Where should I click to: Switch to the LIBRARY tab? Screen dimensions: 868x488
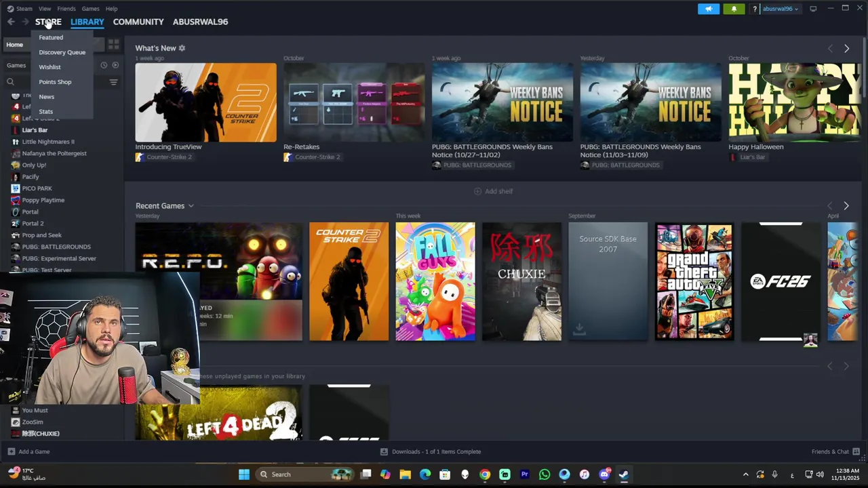pos(87,22)
